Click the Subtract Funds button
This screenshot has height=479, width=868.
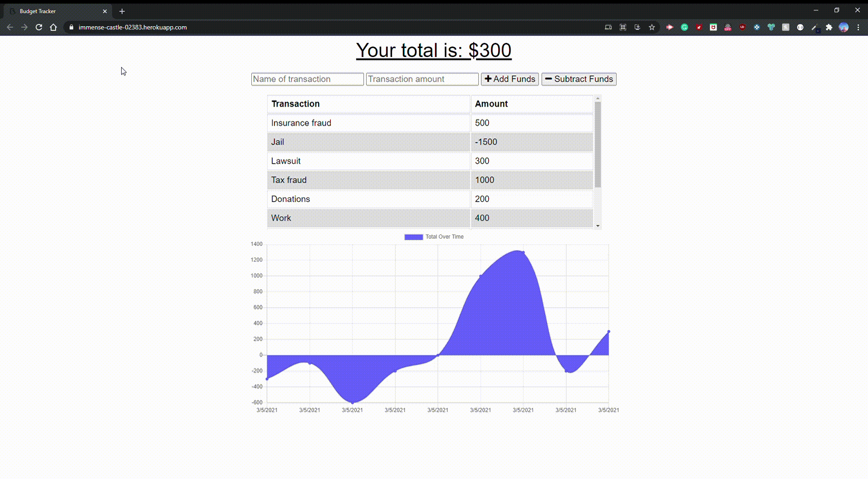(x=579, y=79)
